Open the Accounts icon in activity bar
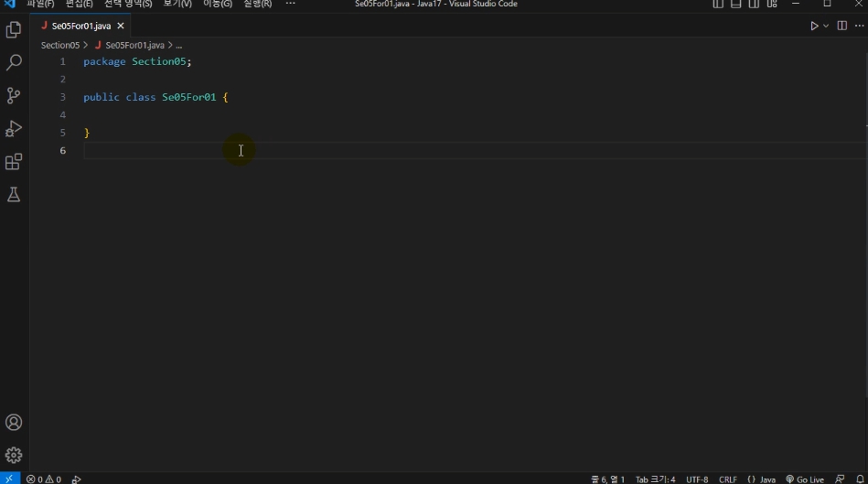The height and width of the screenshot is (484, 868). [x=14, y=423]
